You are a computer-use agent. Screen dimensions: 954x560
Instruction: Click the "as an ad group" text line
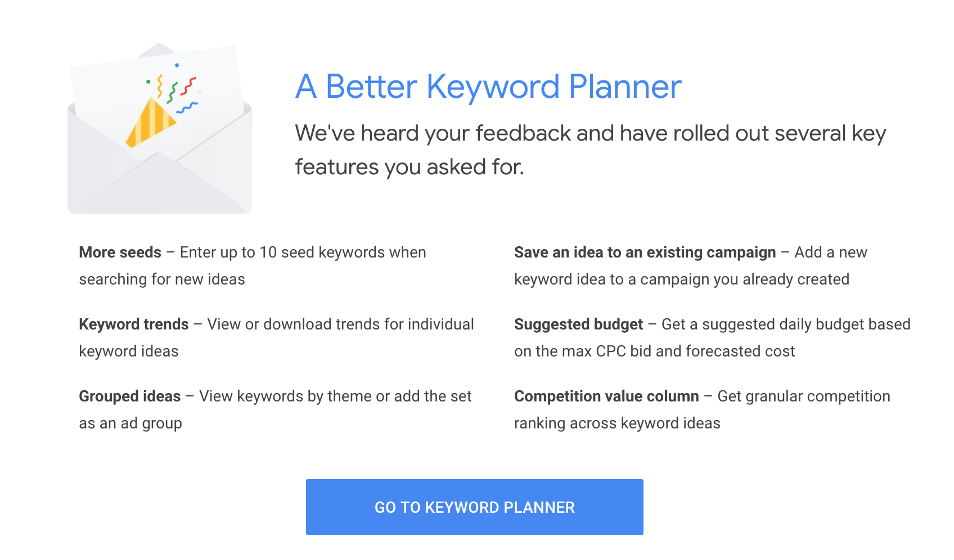130,423
